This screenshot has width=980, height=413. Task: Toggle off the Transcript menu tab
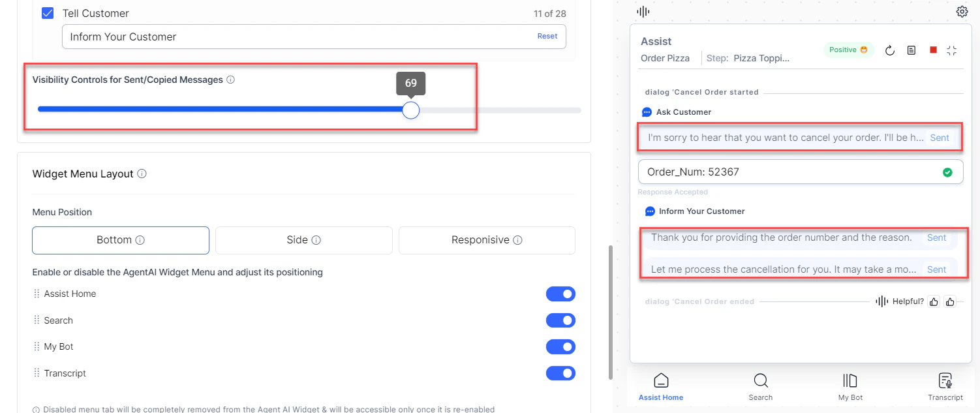[x=560, y=373]
